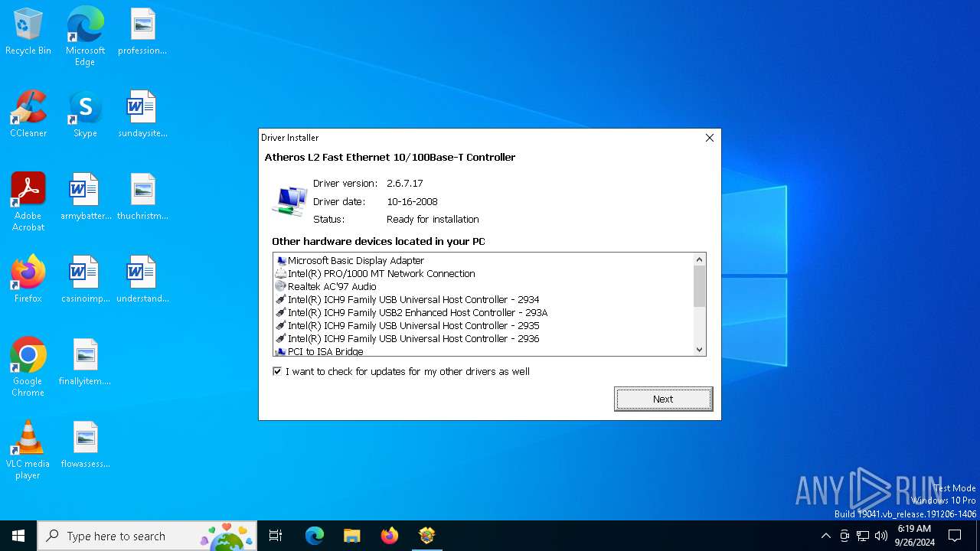Open Google Chrome desktop shortcut
Screen dimensions: 980x551
coord(28,367)
